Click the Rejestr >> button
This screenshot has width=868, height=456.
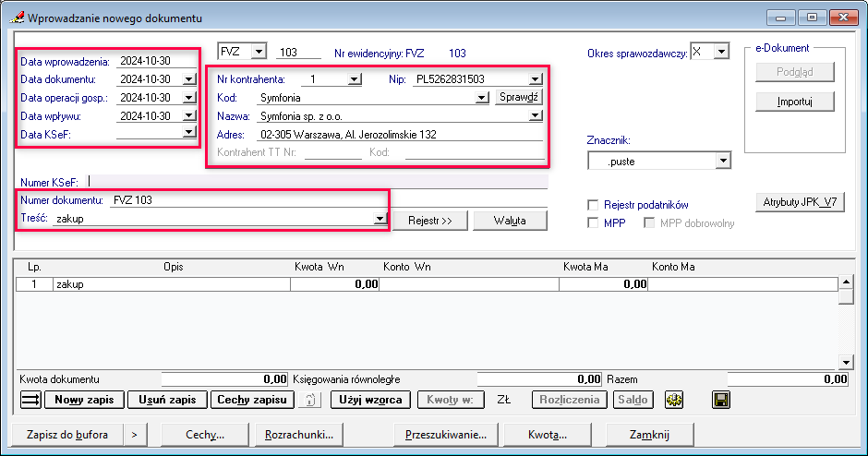431,221
